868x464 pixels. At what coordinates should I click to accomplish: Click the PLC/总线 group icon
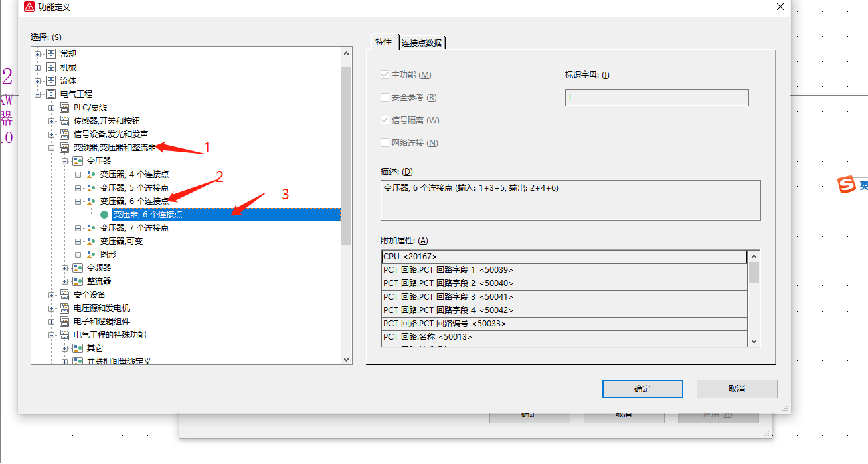[x=64, y=108]
